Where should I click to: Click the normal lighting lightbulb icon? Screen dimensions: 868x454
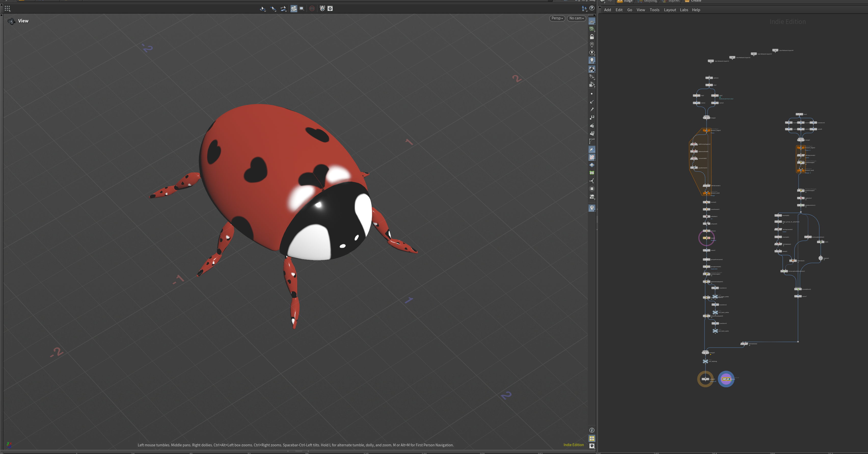pos(592,60)
